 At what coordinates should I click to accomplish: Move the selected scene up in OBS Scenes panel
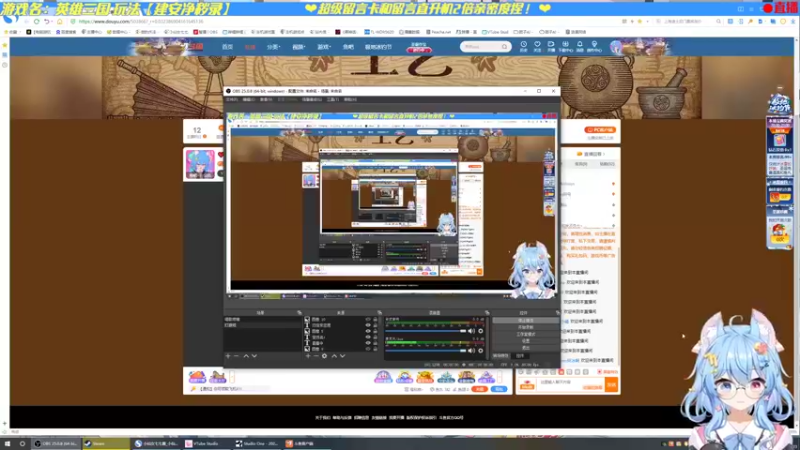point(246,356)
